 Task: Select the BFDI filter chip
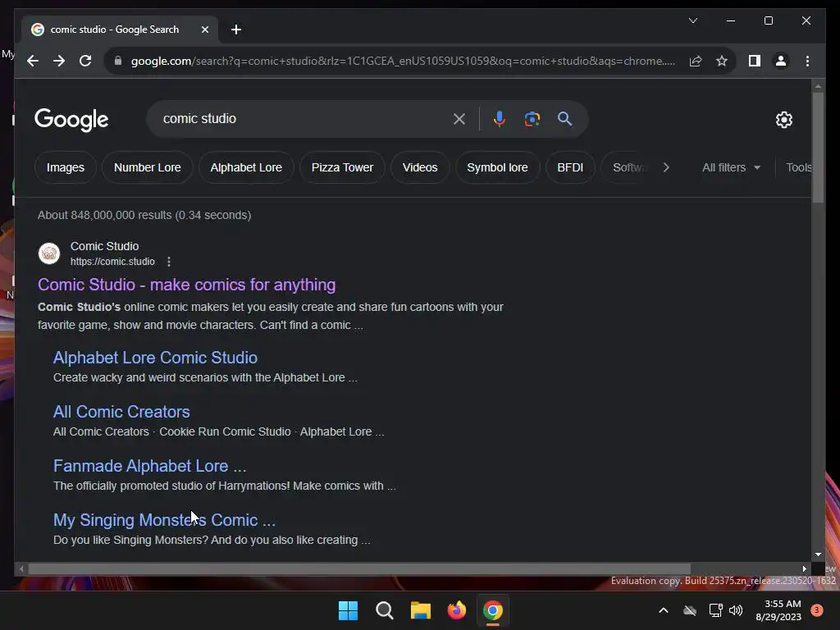(570, 167)
